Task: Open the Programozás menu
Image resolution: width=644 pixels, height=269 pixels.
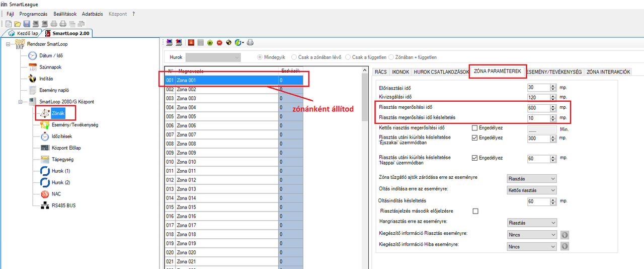Action: 33,14
